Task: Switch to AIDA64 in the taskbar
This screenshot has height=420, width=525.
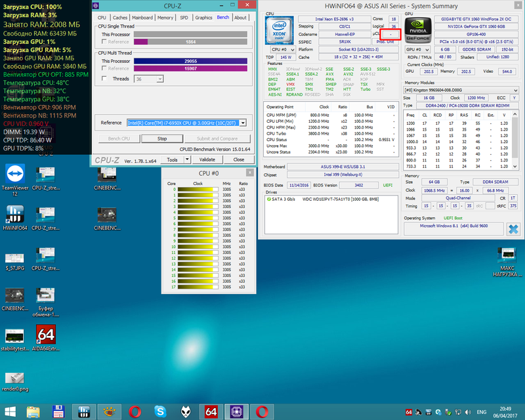Action: [211, 412]
